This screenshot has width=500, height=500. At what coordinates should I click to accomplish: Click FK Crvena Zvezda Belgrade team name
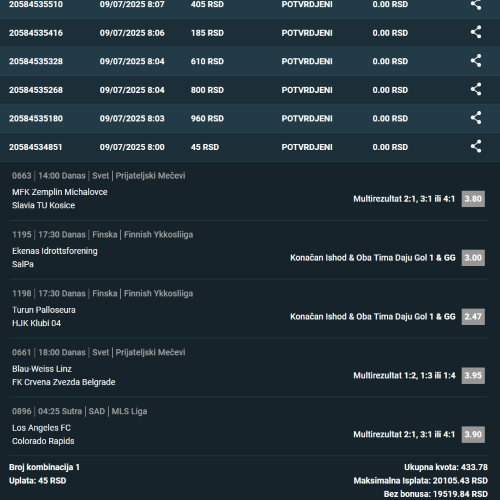pos(64,382)
